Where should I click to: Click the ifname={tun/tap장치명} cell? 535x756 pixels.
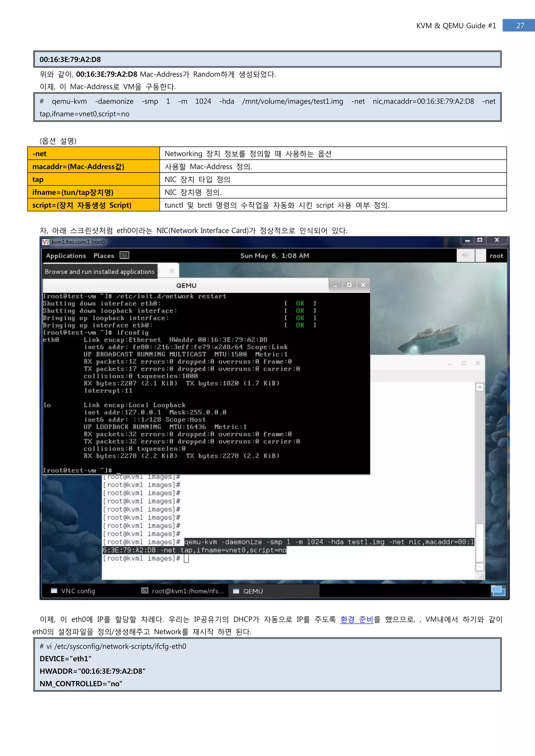[94, 192]
